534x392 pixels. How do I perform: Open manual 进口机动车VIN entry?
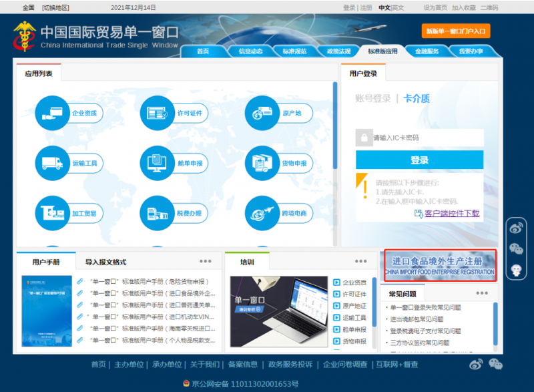(x=152, y=317)
